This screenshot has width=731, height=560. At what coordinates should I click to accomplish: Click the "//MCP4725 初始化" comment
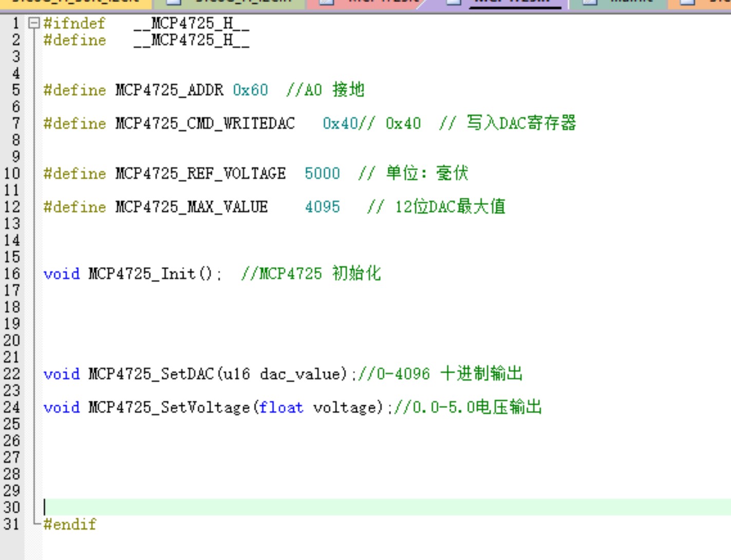[311, 273]
